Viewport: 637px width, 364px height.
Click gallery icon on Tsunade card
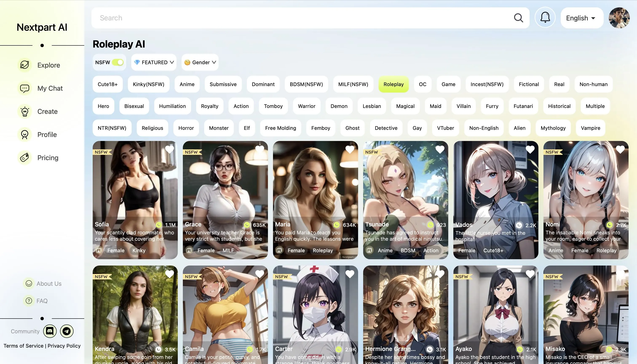tap(369, 250)
